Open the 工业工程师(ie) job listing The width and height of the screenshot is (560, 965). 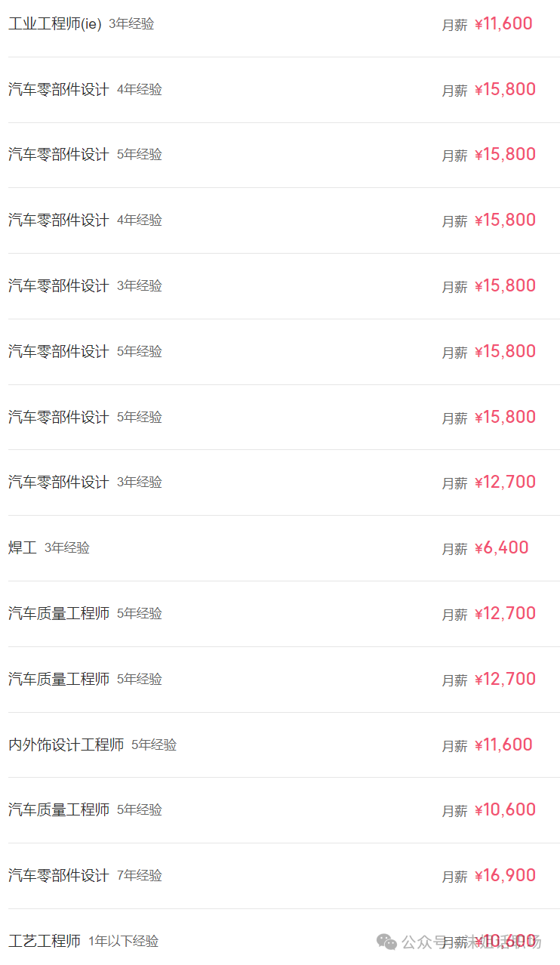click(x=55, y=24)
